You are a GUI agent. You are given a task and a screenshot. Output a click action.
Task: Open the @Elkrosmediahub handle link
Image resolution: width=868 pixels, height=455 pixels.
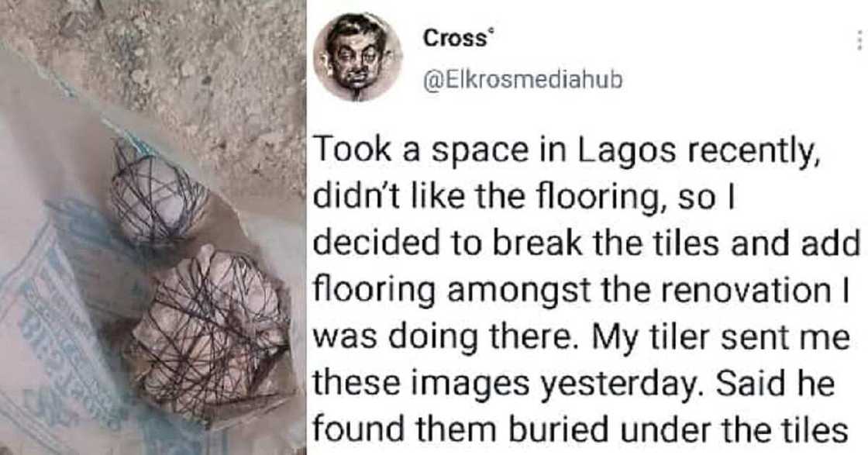(522, 79)
